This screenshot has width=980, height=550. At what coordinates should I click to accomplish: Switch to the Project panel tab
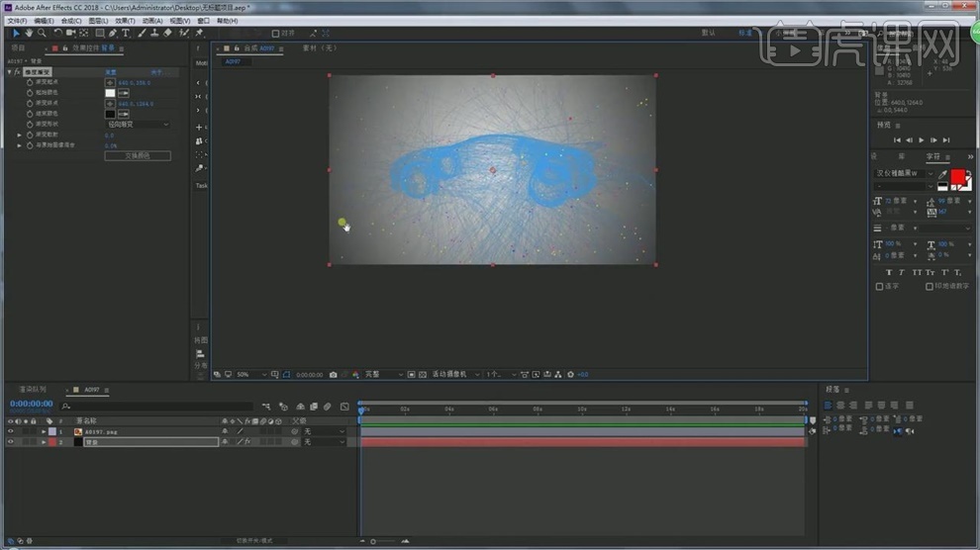(x=18, y=48)
